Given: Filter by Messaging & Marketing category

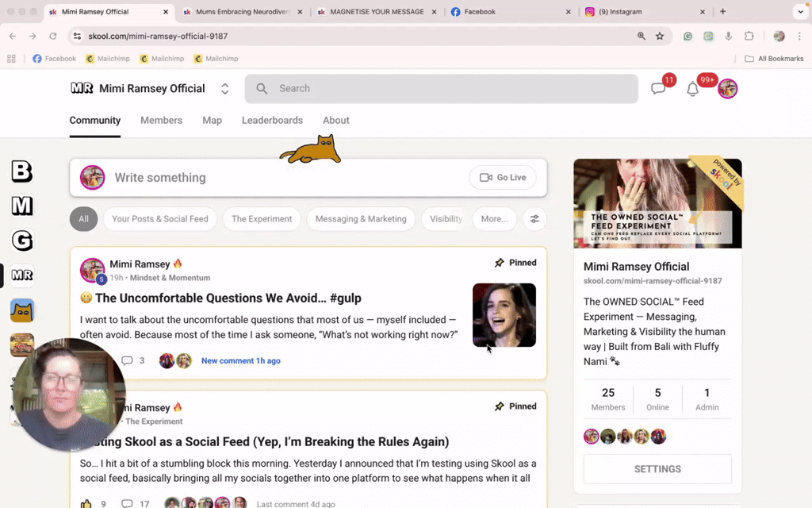Looking at the screenshot, I should 361,219.
